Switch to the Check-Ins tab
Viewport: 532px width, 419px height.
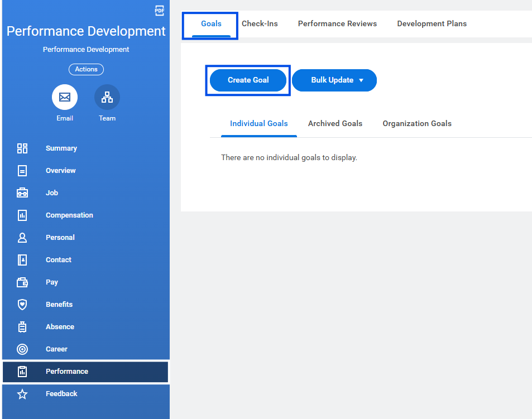(x=260, y=24)
